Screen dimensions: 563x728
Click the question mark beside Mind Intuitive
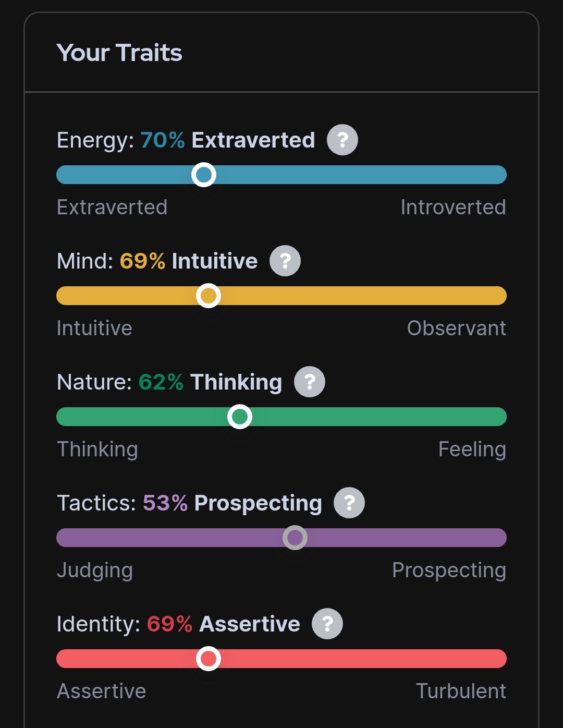point(285,261)
